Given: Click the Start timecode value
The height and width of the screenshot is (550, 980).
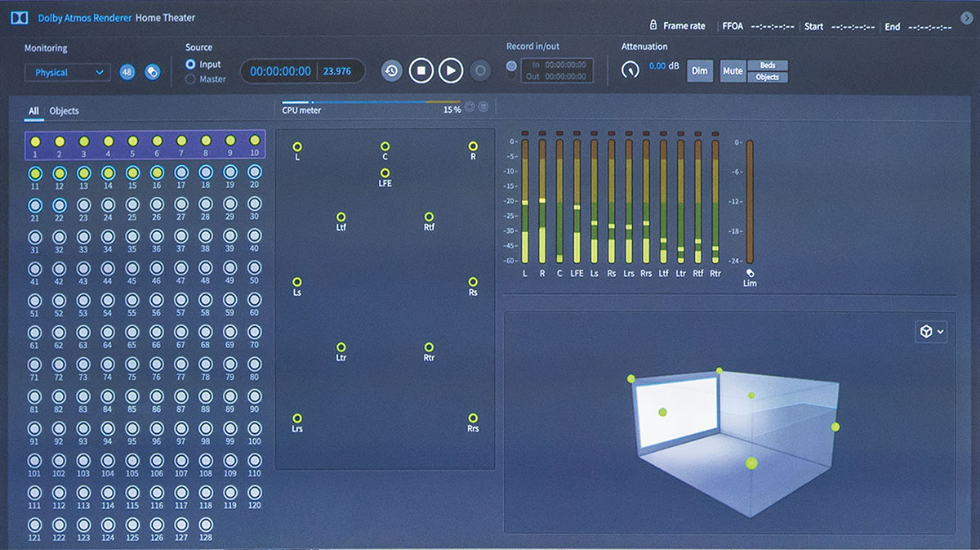Looking at the screenshot, I should (x=854, y=26).
